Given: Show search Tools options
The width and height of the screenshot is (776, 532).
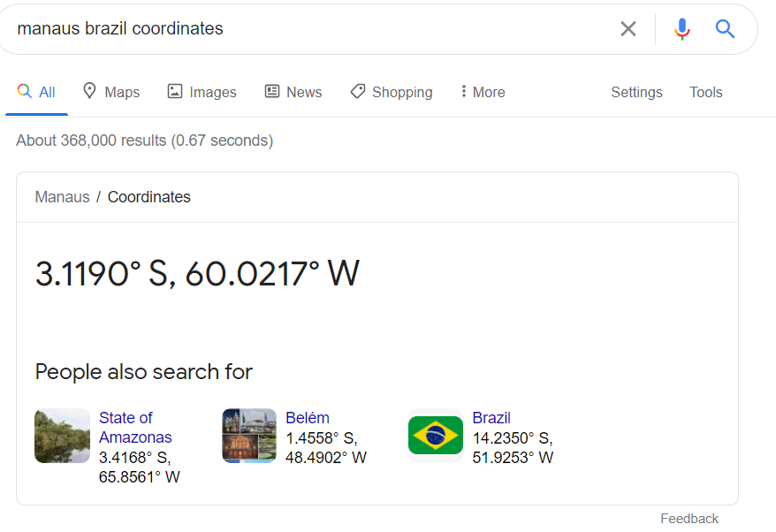Looking at the screenshot, I should 705,92.
